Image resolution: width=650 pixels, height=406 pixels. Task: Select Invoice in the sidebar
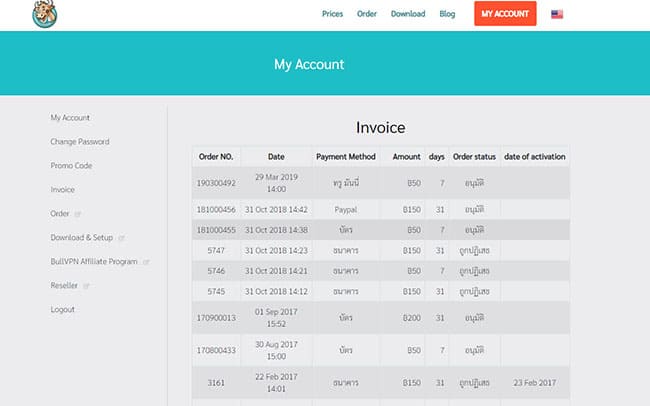pyautogui.click(x=63, y=190)
